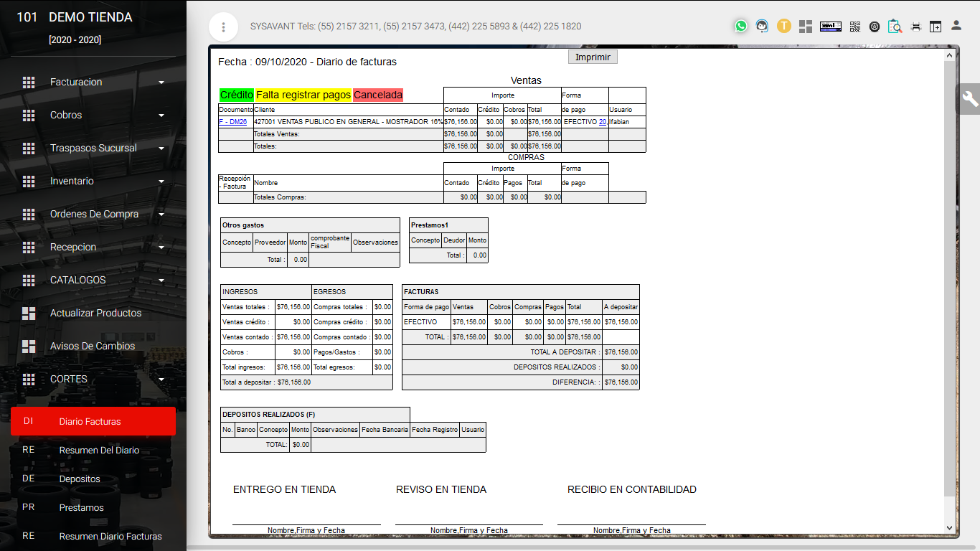Viewport: 980px width, 551px height.
Task: Click the 101 DEMO TIENDA header title
Action: click(x=75, y=17)
